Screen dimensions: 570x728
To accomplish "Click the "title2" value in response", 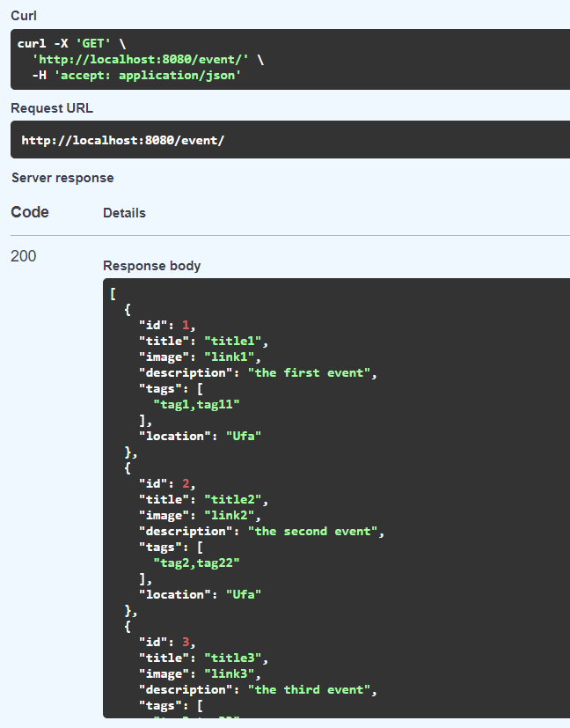I will coord(233,500).
